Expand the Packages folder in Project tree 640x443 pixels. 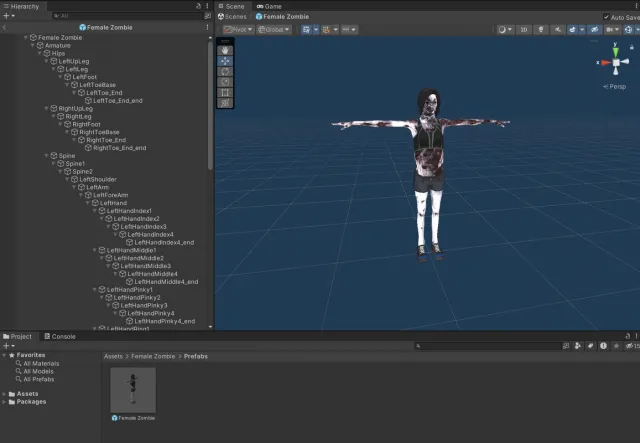pos(4,402)
